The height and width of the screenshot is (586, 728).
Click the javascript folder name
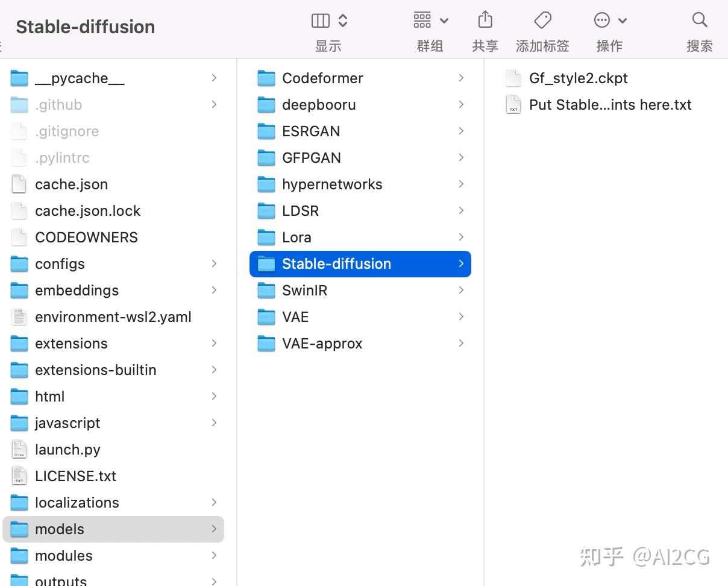click(x=67, y=423)
